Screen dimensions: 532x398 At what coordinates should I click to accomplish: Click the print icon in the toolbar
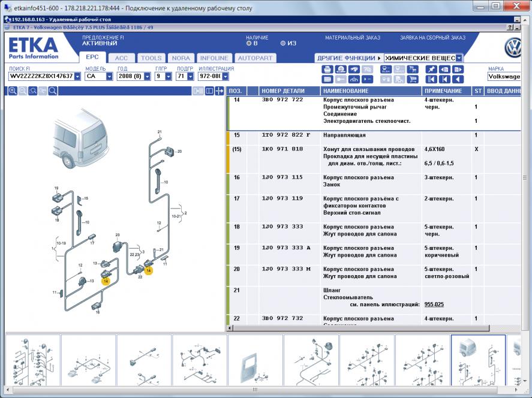(x=327, y=70)
